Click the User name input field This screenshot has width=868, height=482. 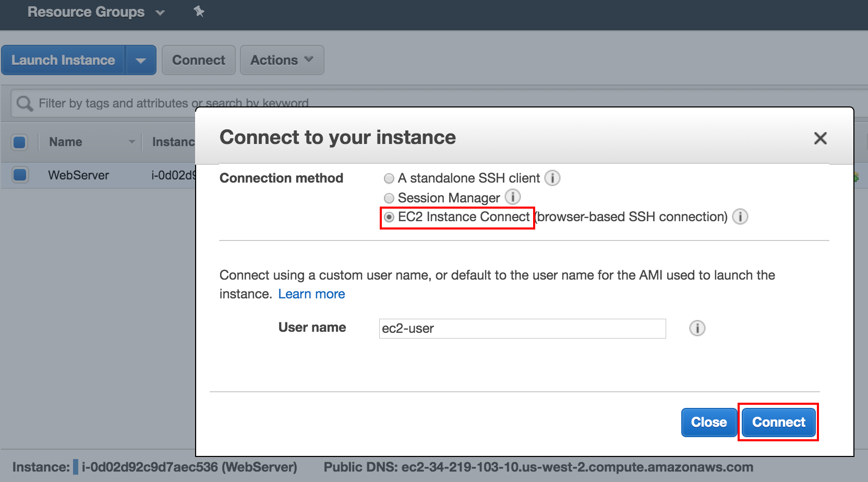[x=522, y=329]
